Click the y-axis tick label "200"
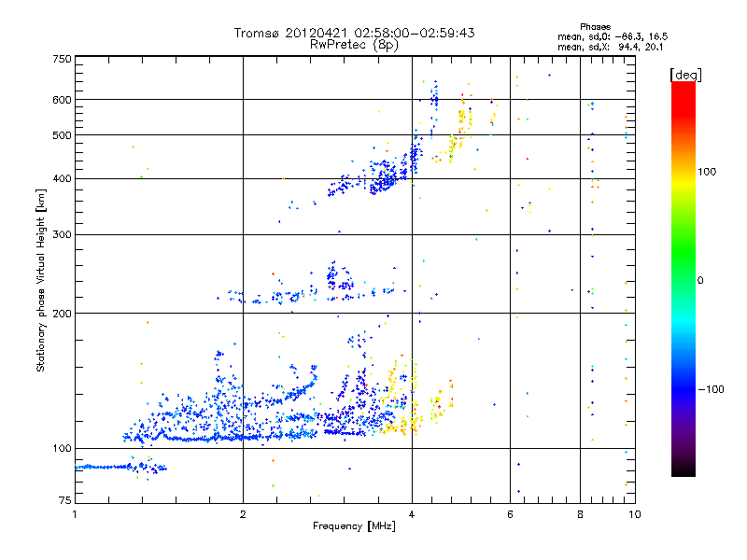Image resolution: width=747 pixels, height=560 pixels. pyautogui.click(x=62, y=314)
